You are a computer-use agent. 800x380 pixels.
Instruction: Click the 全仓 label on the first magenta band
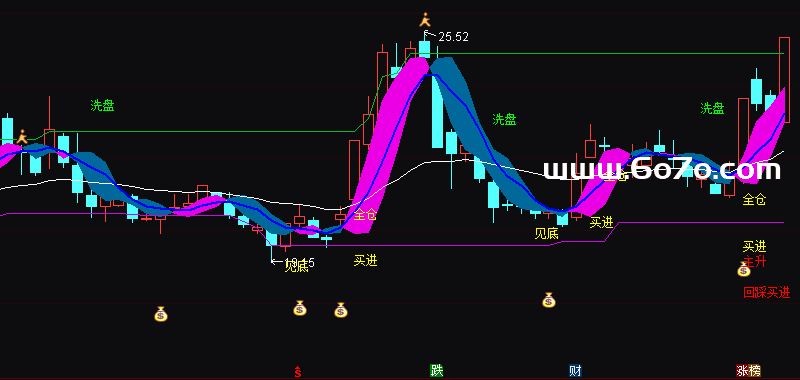[365, 214]
